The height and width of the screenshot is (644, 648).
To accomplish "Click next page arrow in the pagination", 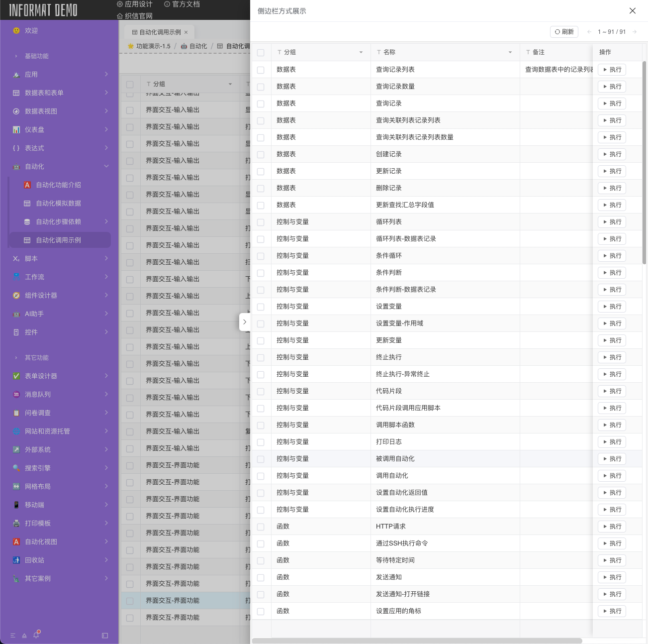I will click(635, 32).
